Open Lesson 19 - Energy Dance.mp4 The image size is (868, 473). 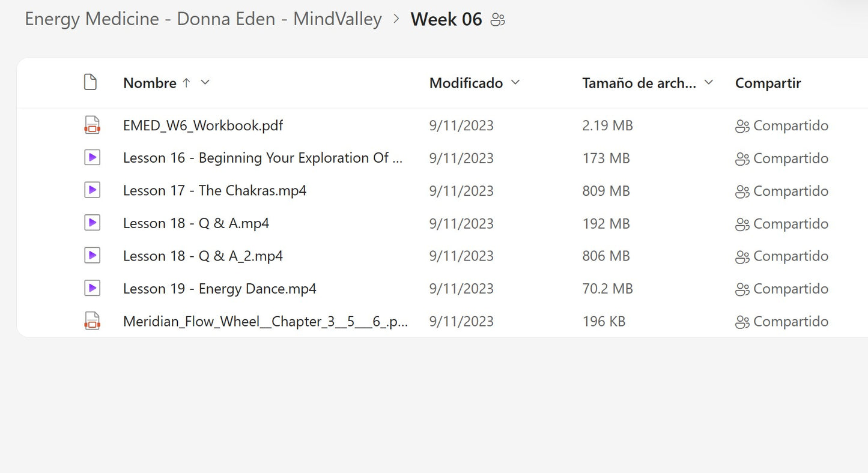(219, 288)
